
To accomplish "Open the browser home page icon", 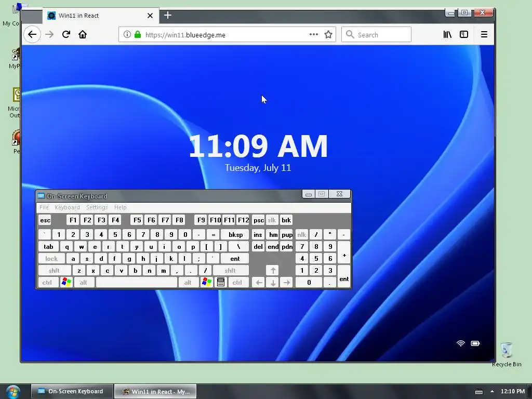I will [83, 34].
